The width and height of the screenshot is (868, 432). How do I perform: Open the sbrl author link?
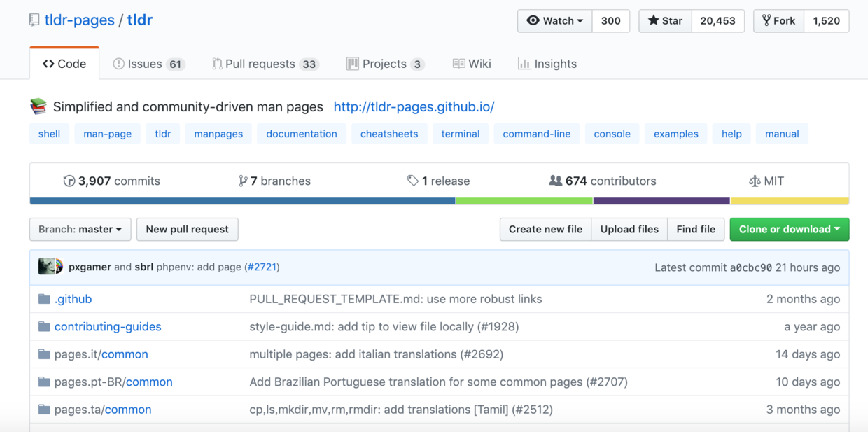143,267
